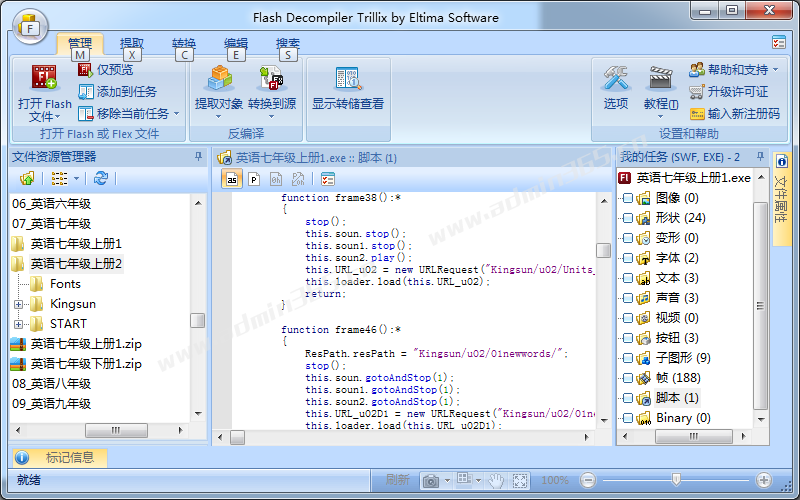The width and height of the screenshot is (800, 500).
Task: Click the fit-to-window icon in status bar
Action: [x=520, y=481]
